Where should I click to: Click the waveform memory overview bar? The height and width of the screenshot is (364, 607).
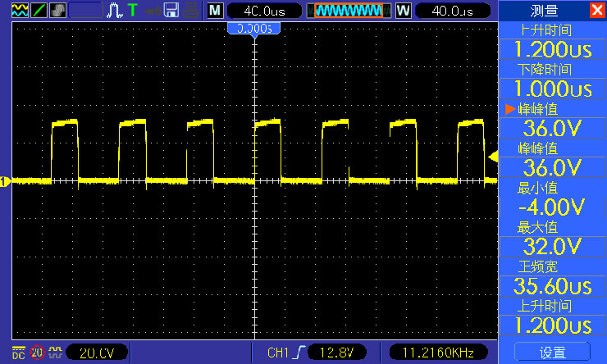[x=349, y=11]
